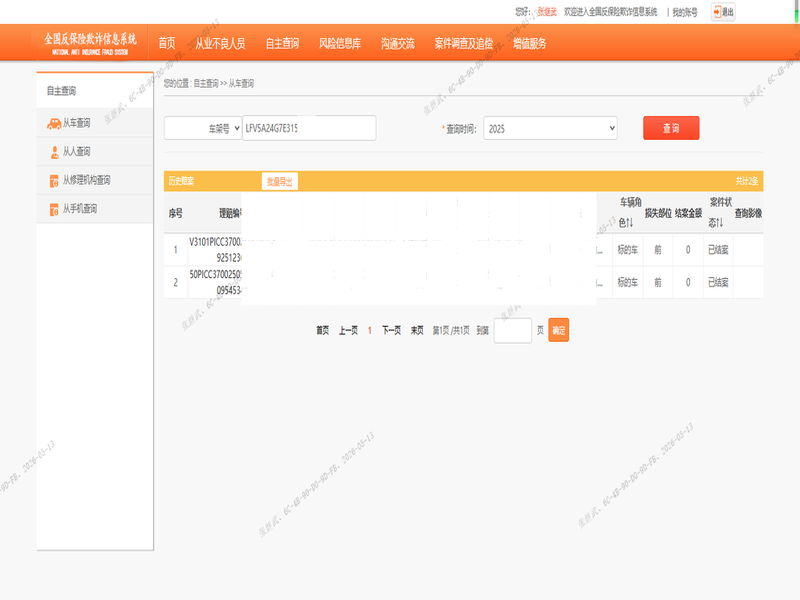Click the 自主查询 sidebar heading
This screenshot has width=800, height=600.
pyautogui.click(x=62, y=91)
